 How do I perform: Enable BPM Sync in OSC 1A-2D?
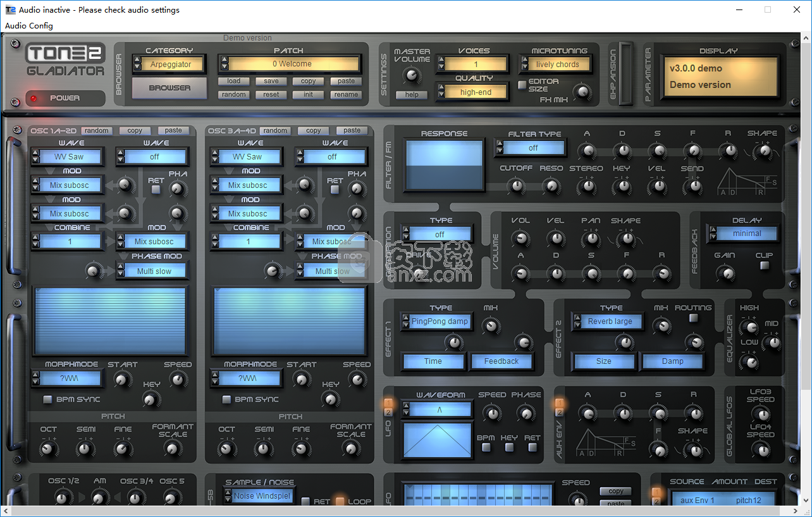[47, 399]
